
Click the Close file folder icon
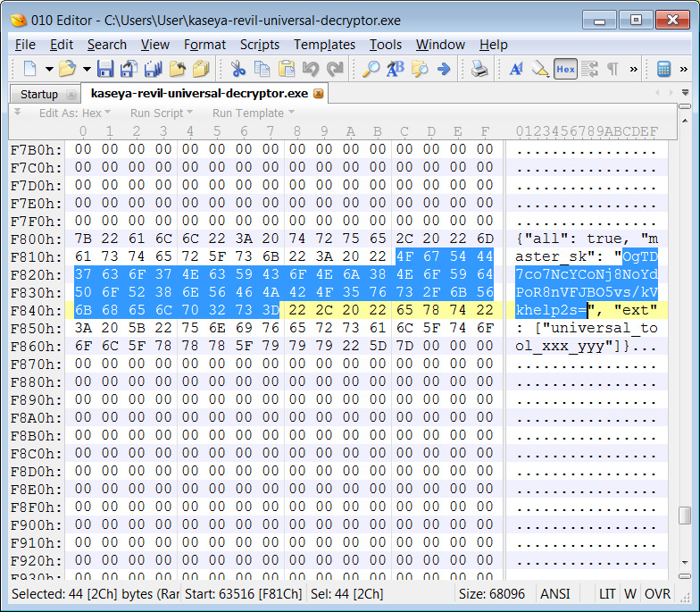pos(177,69)
